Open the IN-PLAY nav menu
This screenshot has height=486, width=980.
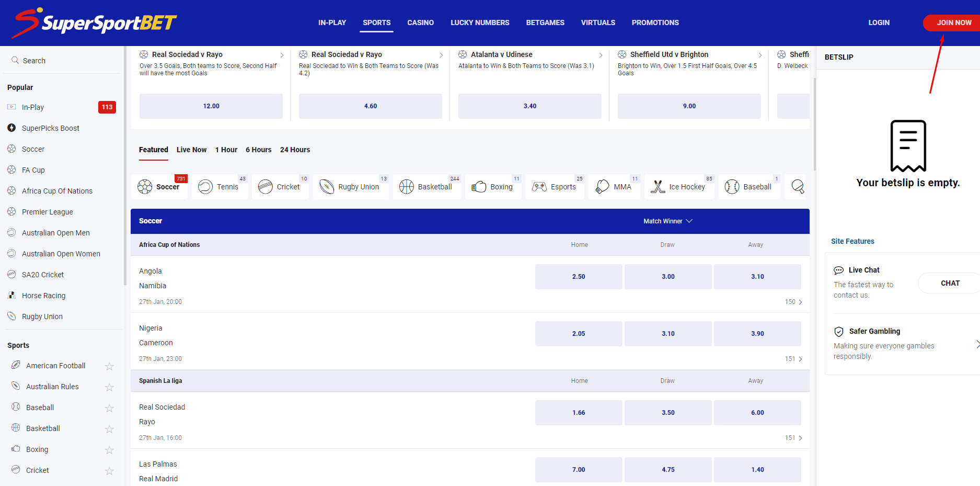[x=332, y=22]
